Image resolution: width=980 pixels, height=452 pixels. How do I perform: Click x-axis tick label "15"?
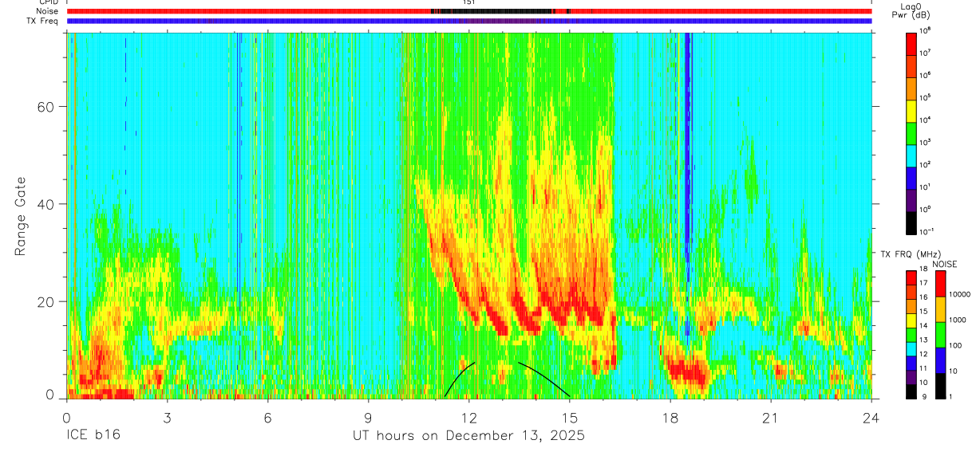pos(569,417)
